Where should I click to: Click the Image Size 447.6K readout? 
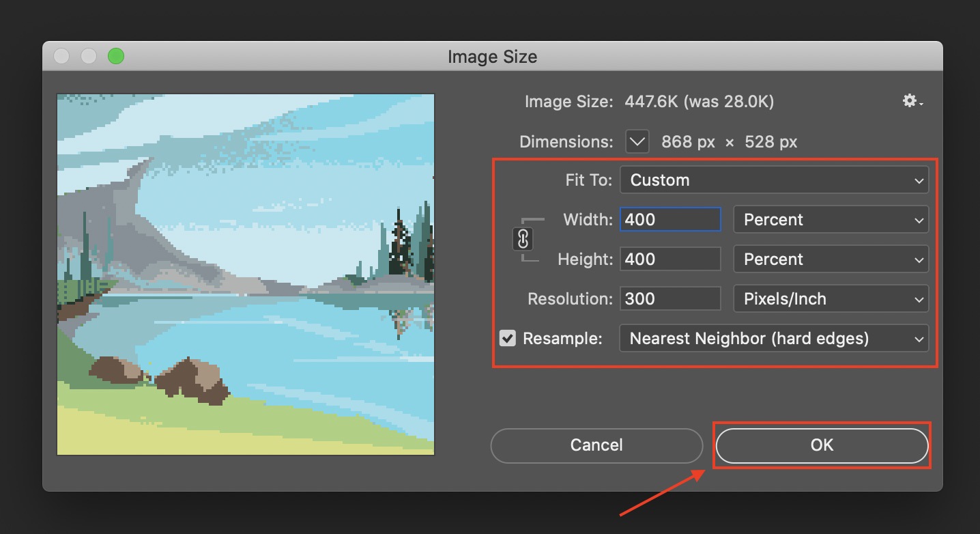(699, 102)
